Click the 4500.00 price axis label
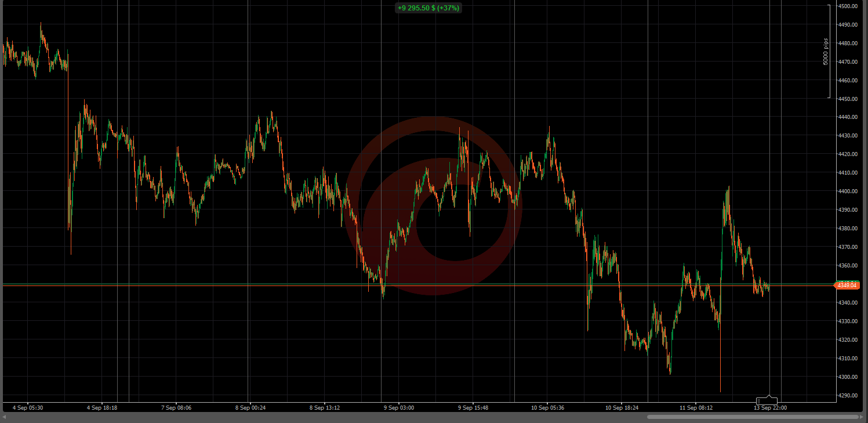 tap(848, 6)
